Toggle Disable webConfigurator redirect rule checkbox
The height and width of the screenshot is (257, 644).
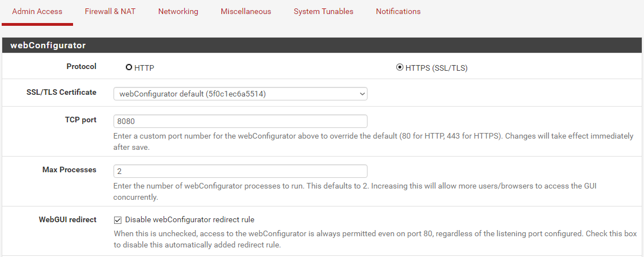pos(118,220)
